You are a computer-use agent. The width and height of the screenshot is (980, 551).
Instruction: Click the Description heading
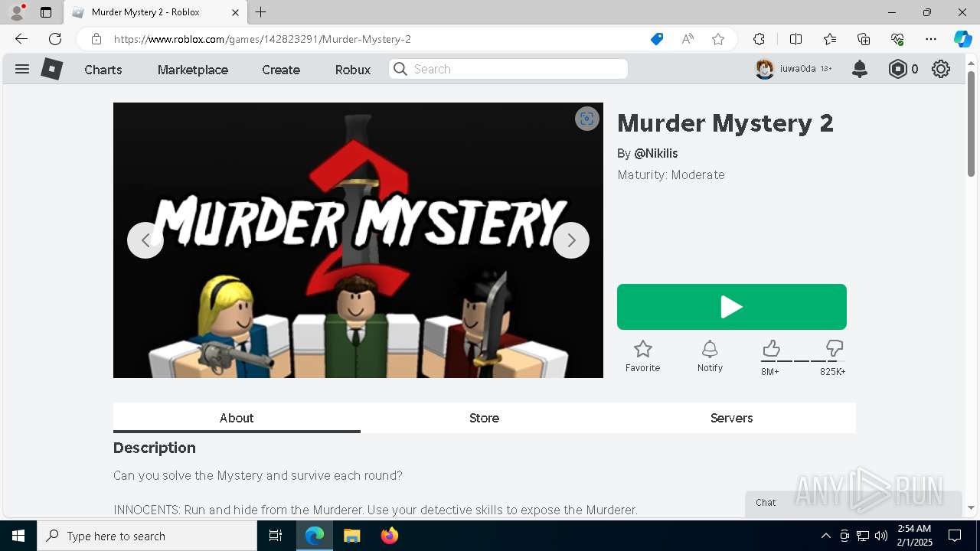155,448
